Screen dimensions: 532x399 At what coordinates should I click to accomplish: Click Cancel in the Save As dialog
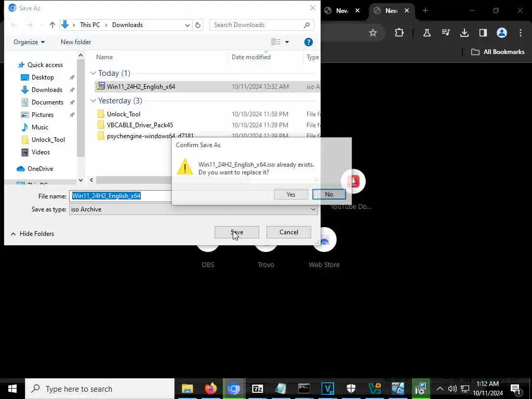point(289,232)
